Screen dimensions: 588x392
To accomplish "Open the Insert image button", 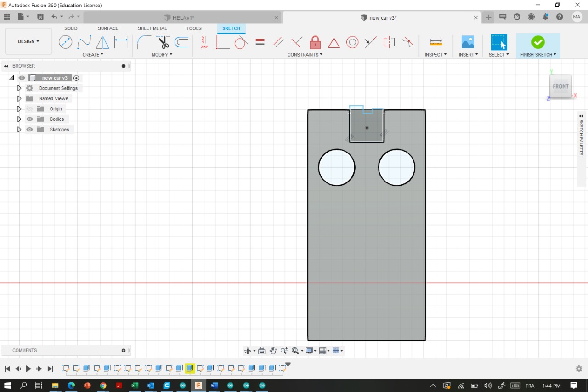I will [468, 42].
